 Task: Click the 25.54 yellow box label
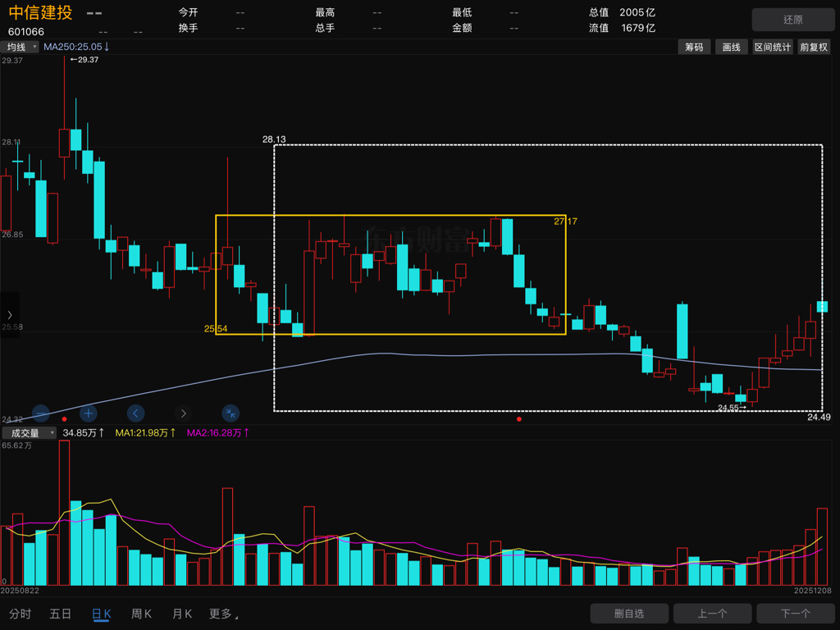tap(216, 328)
